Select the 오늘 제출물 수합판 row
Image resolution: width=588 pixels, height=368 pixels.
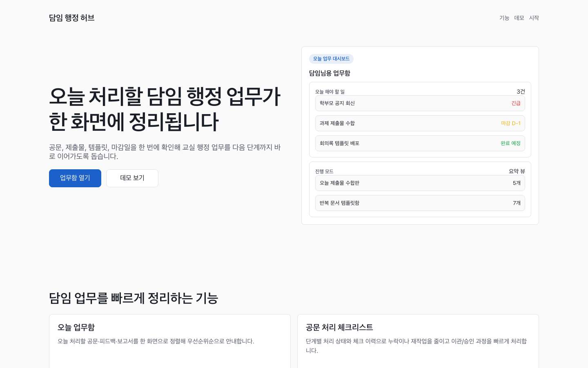coord(420,183)
